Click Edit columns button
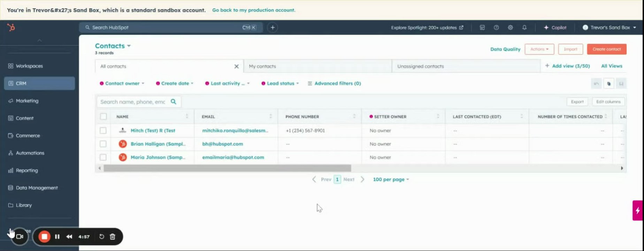 (608, 102)
